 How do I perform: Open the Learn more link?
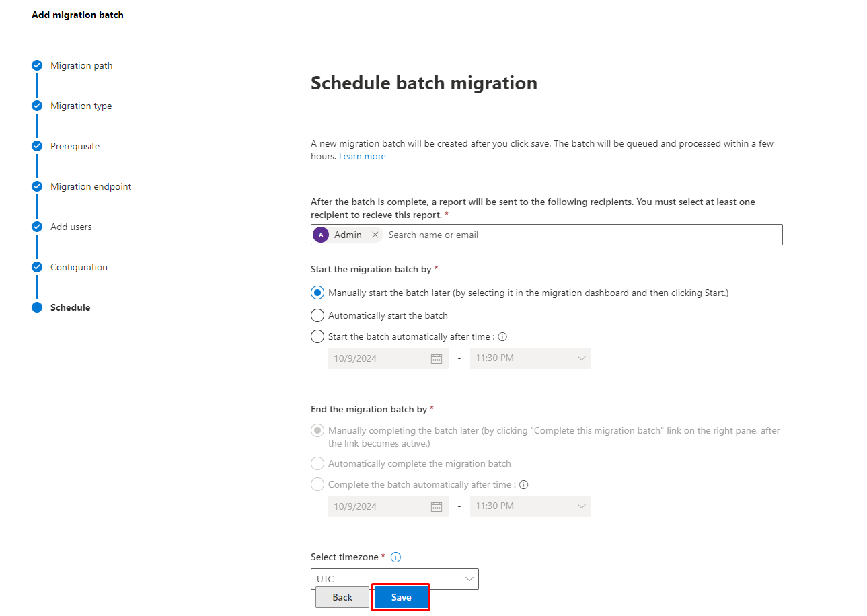363,156
